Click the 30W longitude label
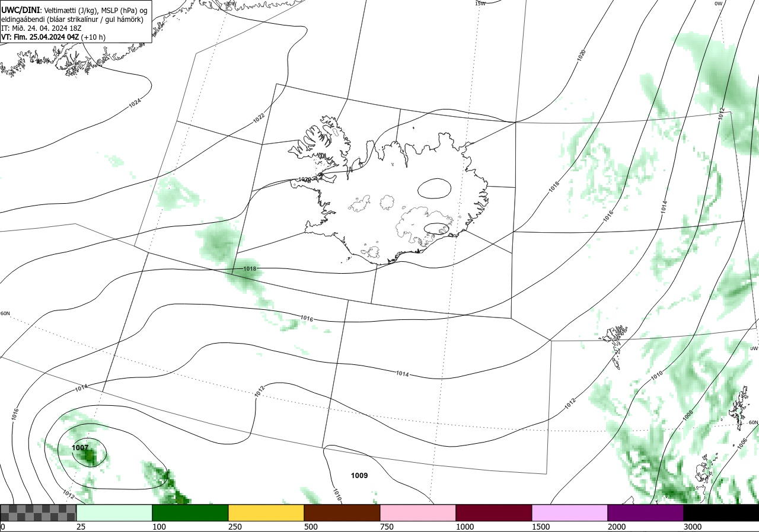The image size is (759, 532). (x=231, y=4)
